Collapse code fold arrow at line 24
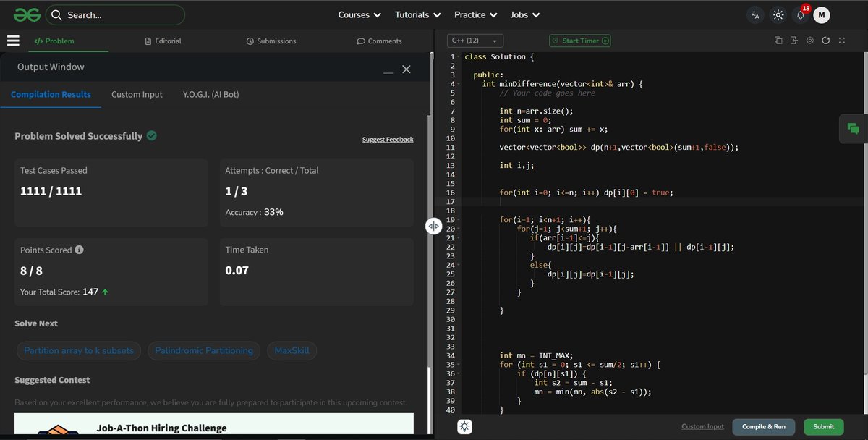868x440 pixels. pyautogui.click(x=459, y=265)
